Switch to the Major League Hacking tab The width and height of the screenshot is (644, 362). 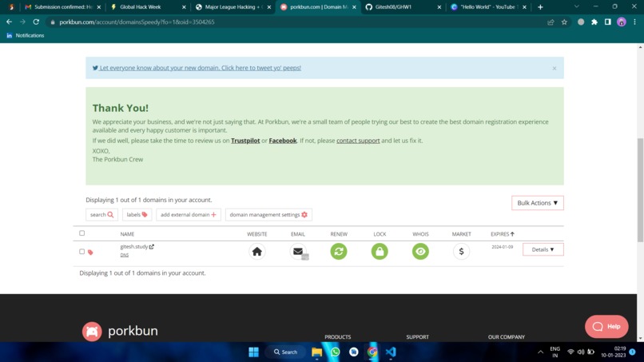point(233,7)
